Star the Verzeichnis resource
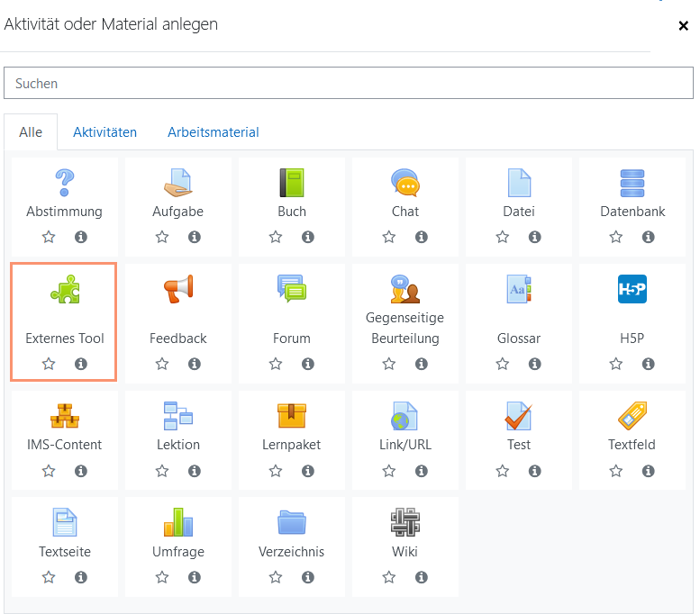 click(x=276, y=577)
